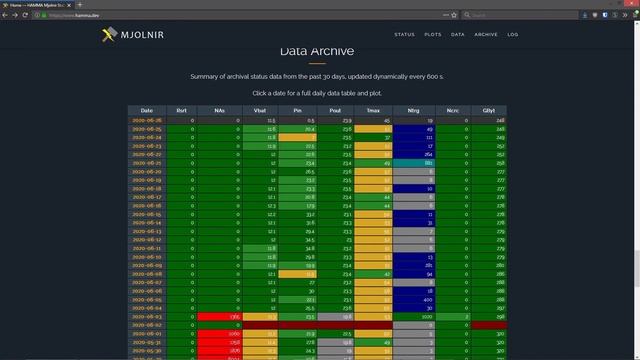Viewport: 640px width, 360px height.
Task: Open the LOG navigation item
Action: point(513,35)
